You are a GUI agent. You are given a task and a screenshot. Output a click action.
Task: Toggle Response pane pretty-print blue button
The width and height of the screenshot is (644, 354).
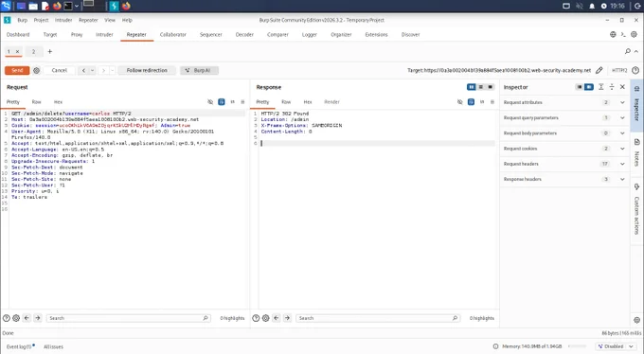click(x=471, y=102)
